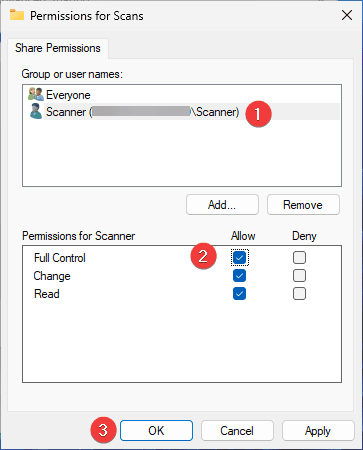Select Everyone in the user list
Image resolution: width=363 pixels, height=450 pixels.
[68, 95]
